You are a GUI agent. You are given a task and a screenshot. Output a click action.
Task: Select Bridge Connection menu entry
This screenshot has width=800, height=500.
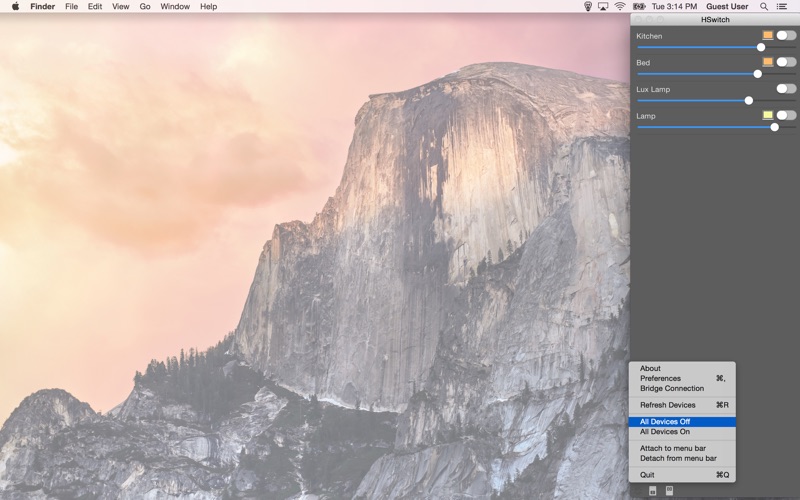(682, 388)
